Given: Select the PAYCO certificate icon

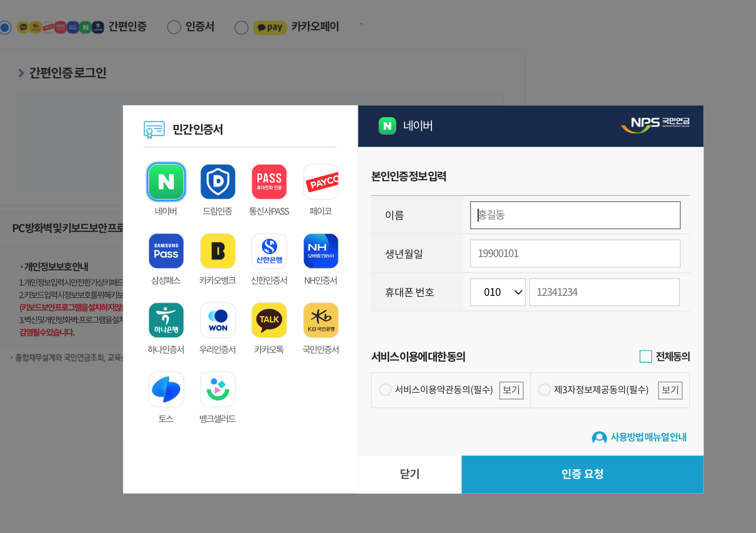Looking at the screenshot, I should [321, 181].
